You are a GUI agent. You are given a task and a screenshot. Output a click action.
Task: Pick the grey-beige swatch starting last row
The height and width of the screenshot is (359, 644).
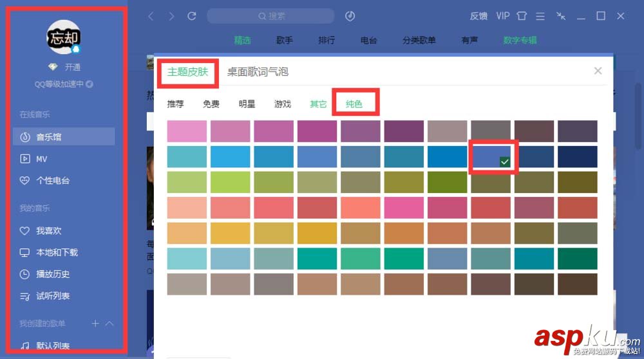pos(187,284)
